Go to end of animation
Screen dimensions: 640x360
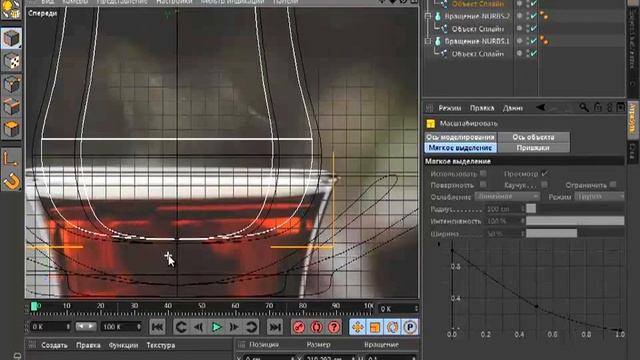(275, 327)
